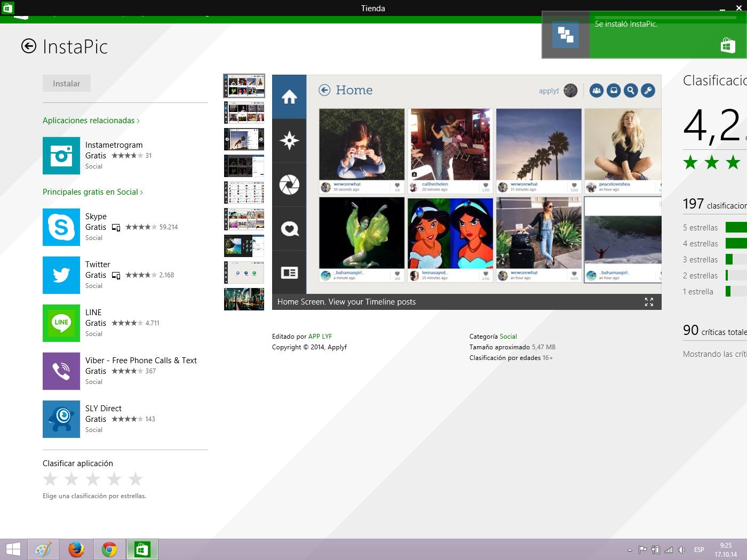Click the InstaPic installed notification
The height and width of the screenshot is (560, 747).
point(644,35)
